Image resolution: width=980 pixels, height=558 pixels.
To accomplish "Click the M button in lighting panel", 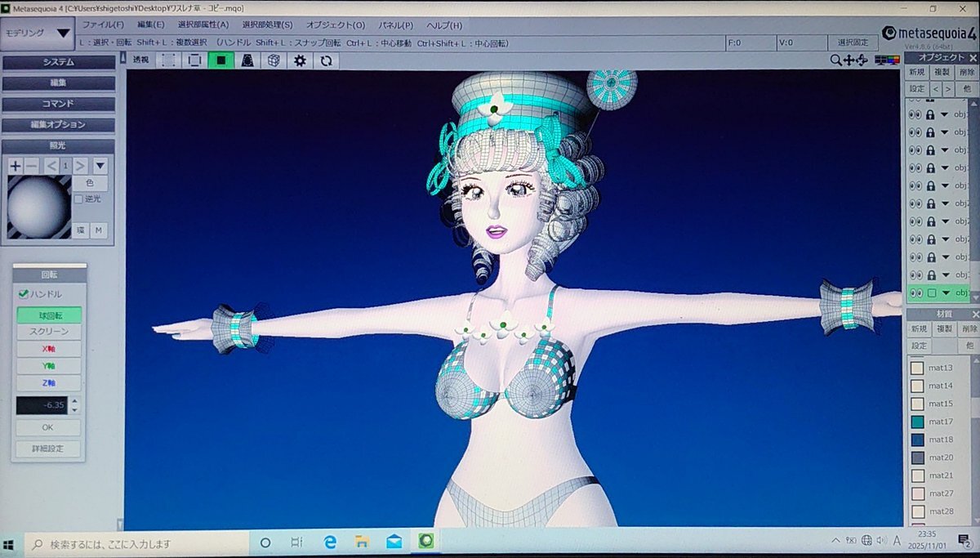I will coord(99,230).
